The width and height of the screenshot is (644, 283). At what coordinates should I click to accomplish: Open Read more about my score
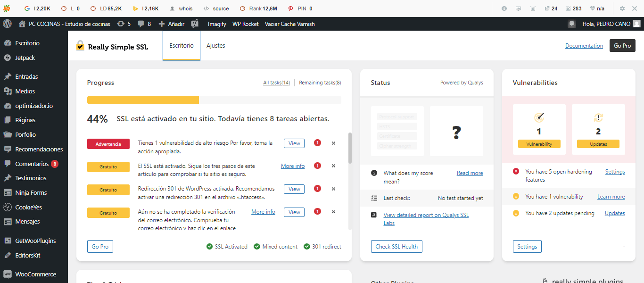pos(470,173)
